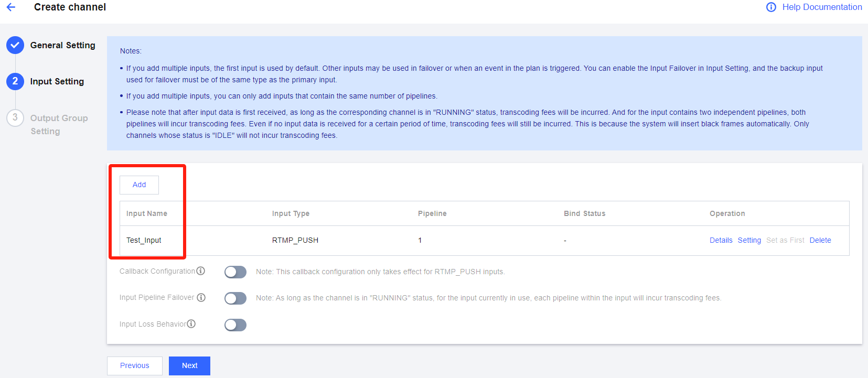Open the General Setting step

coord(63,45)
